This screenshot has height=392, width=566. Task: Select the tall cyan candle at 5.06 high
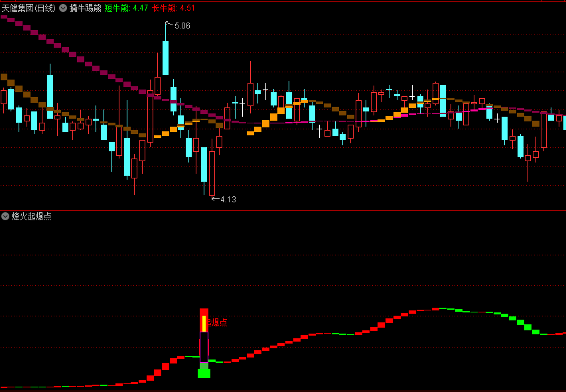pos(165,58)
